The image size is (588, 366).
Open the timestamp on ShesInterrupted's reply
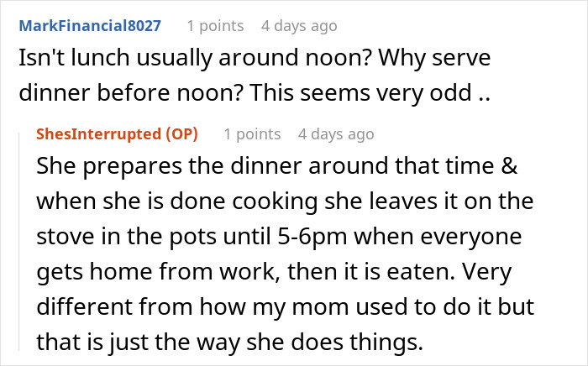pos(336,134)
